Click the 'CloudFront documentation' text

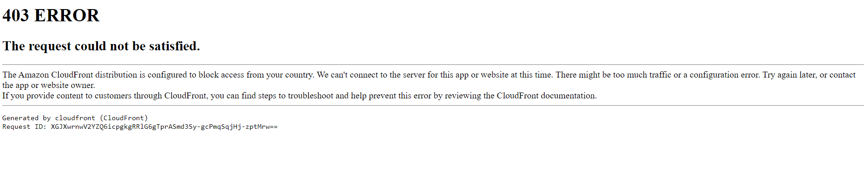pos(546,96)
